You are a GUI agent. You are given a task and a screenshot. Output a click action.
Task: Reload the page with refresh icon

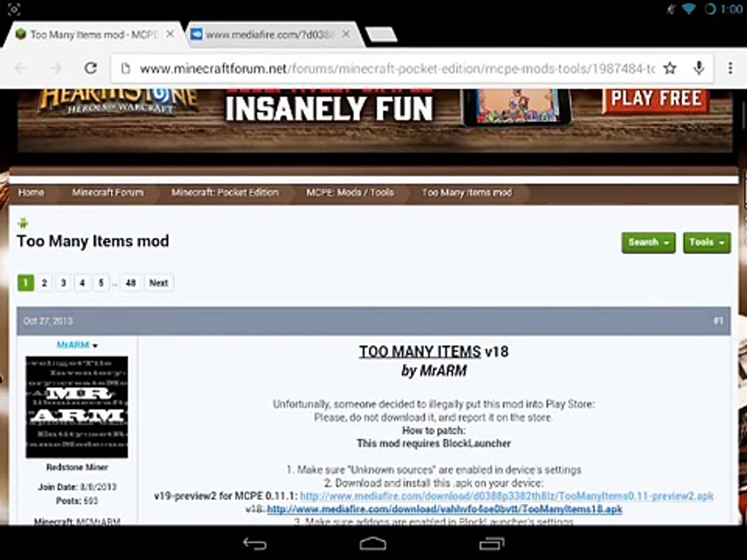click(91, 68)
